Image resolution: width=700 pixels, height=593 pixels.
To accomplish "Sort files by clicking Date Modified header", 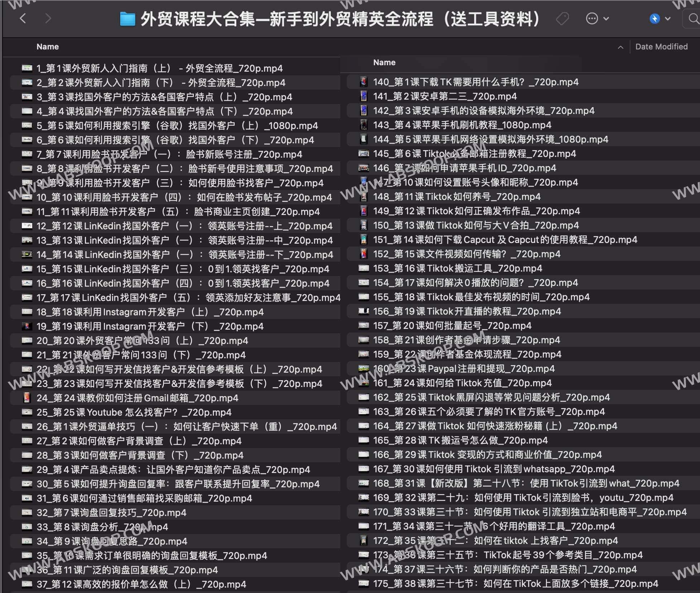I will pyautogui.click(x=661, y=47).
